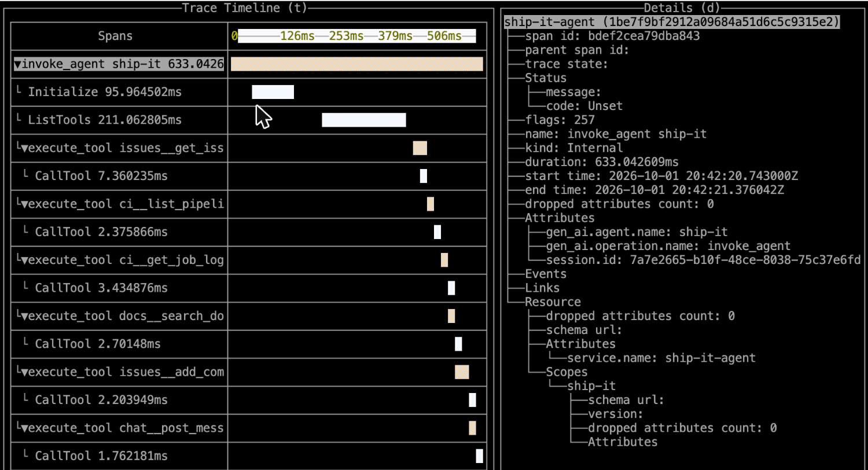This screenshot has height=470, width=868.
Task: Collapse the invoke_agent ship-it span row
Action: pyautogui.click(x=17, y=64)
